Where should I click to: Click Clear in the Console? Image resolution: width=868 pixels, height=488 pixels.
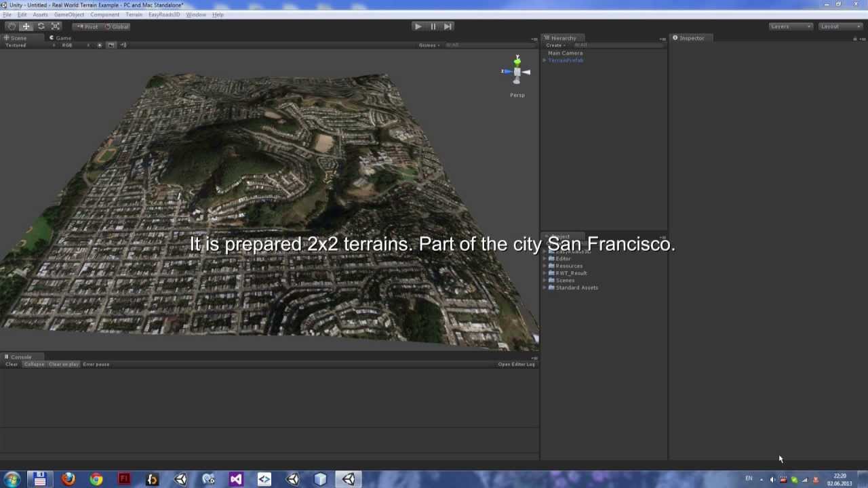12,364
